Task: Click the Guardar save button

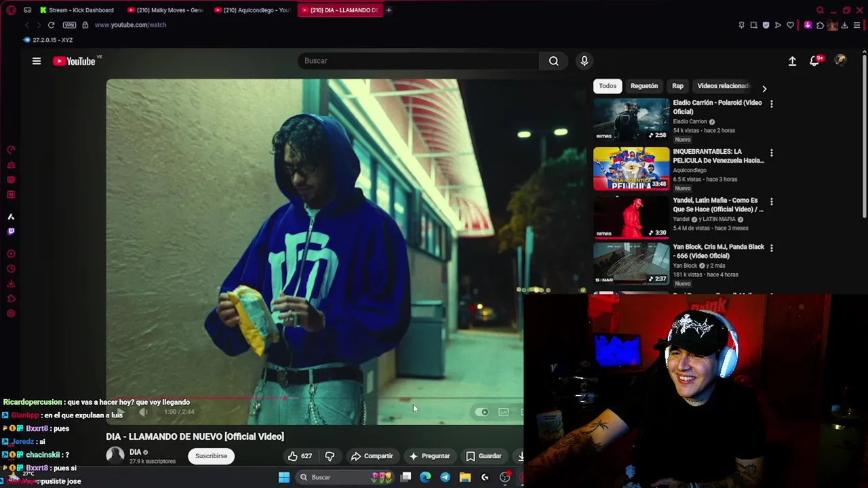Action: pos(483,456)
